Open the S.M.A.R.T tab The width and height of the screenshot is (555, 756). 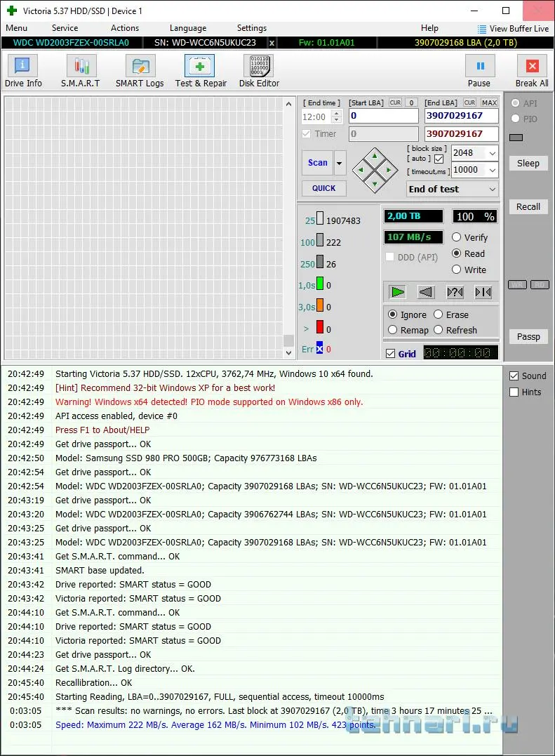pyautogui.click(x=81, y=71)
